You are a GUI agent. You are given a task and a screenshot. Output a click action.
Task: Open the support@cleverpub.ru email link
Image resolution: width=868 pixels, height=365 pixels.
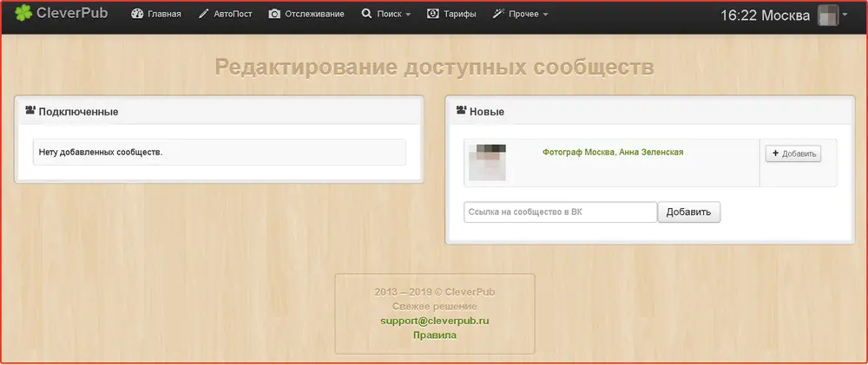pos(435,321)
